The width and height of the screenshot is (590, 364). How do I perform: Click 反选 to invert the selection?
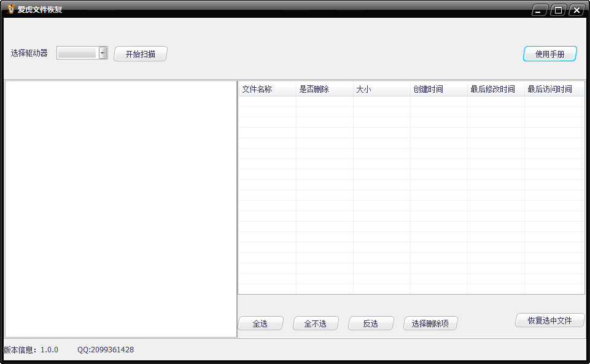point(370,322)
